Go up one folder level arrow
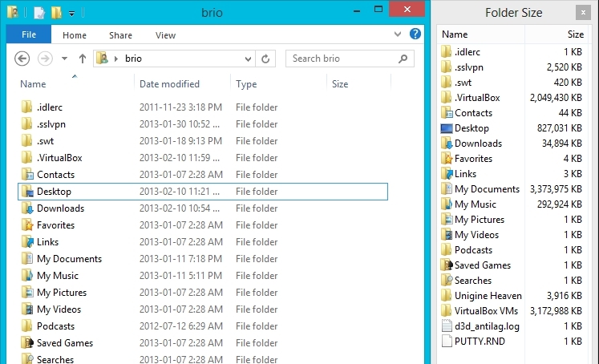Screen dimensions: 599x364 click(82, 59)
